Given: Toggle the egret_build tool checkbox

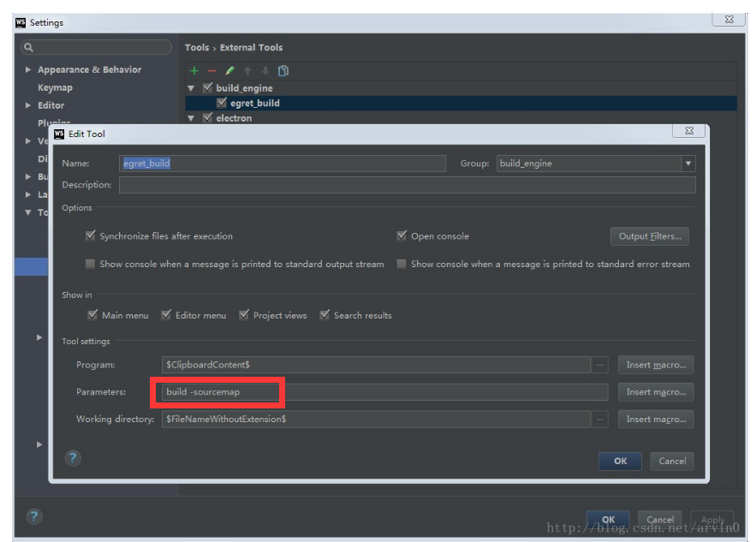Looking at the screenshot, I should (x=222, y=103).
